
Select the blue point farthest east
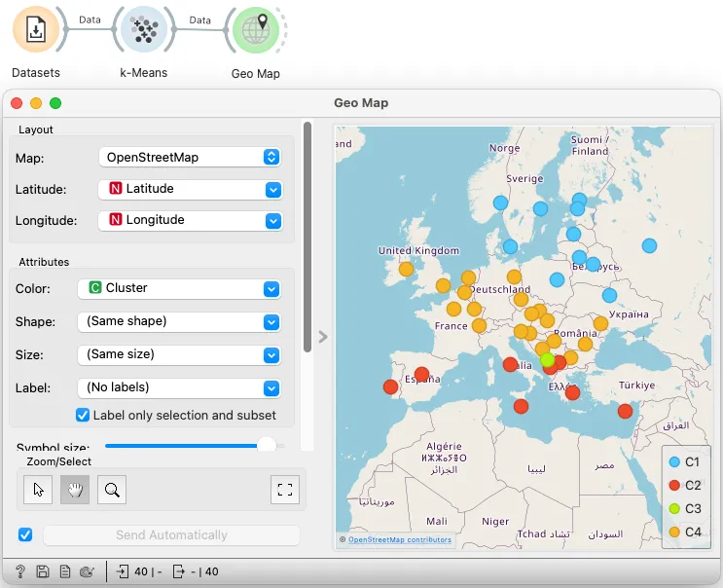pyautogui.click(x=649, y=245)
